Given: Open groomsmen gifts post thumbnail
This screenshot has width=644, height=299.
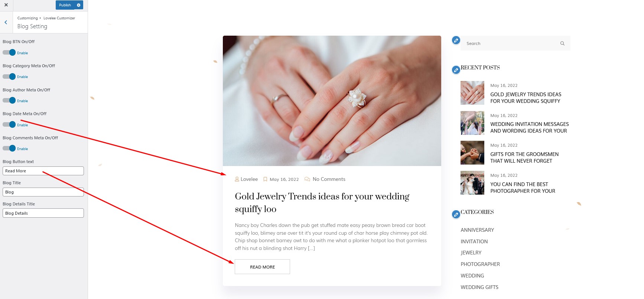Looking at the screenshot, I should tap(472, 153).
